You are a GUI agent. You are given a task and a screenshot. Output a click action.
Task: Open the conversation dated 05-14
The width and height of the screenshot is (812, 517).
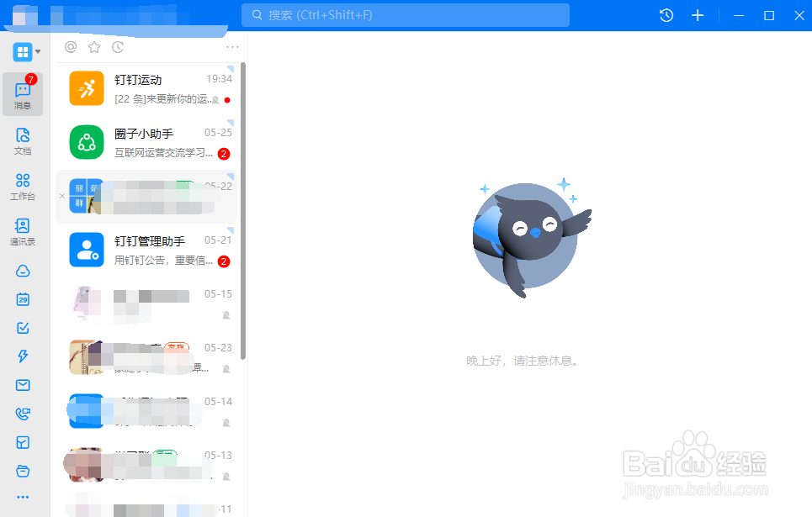tap(146, 411)
